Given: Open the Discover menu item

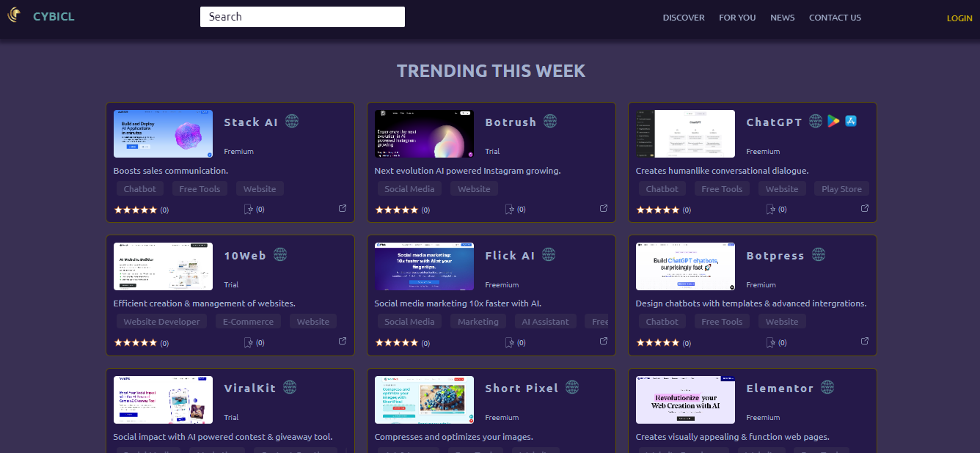Looking at the screenshot, I should (684, 18).
